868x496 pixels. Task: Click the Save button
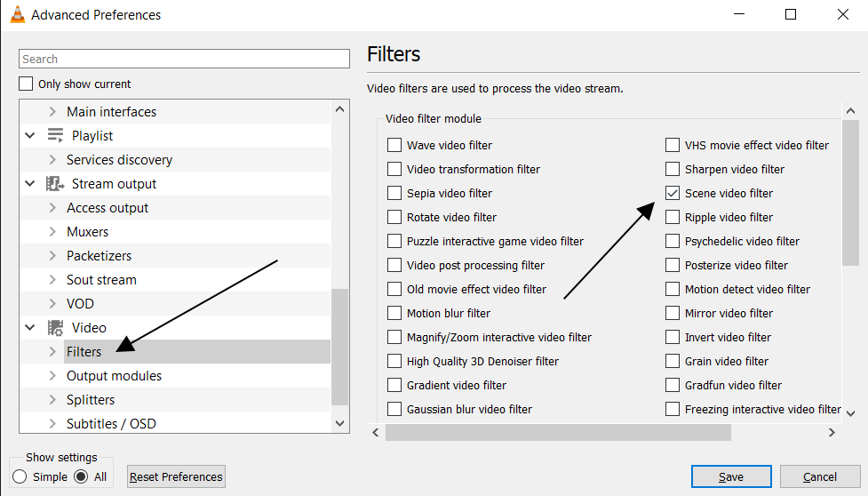[730, 476]
